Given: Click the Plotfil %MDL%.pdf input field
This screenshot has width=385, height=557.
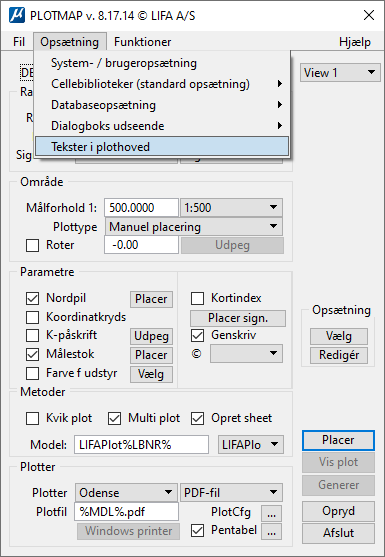Looking at the screenshot, I should [x=126, y=512].
